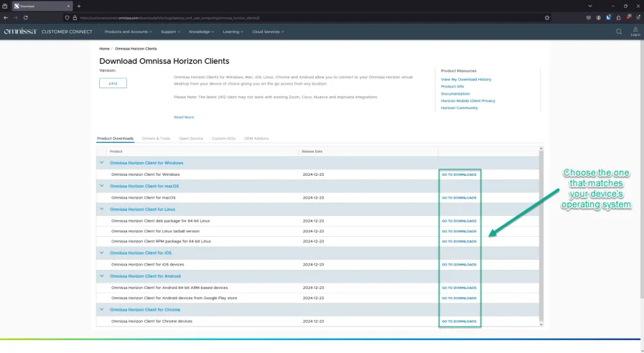Image resolution: width=644 pixels, height=353 pixels.
Task: Click the Product column header
Action: [x=116, y=151]
